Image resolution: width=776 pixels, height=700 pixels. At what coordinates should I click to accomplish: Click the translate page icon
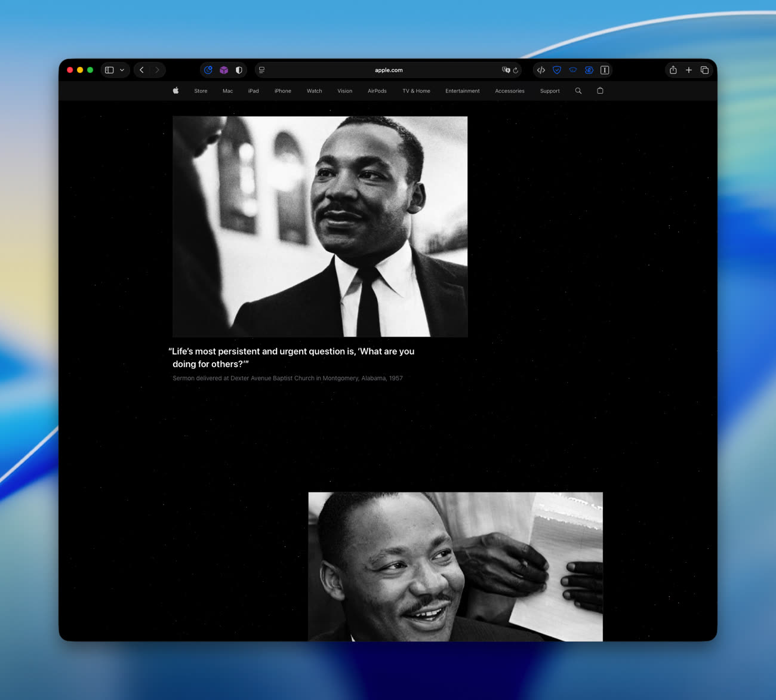tap(506, 70)
